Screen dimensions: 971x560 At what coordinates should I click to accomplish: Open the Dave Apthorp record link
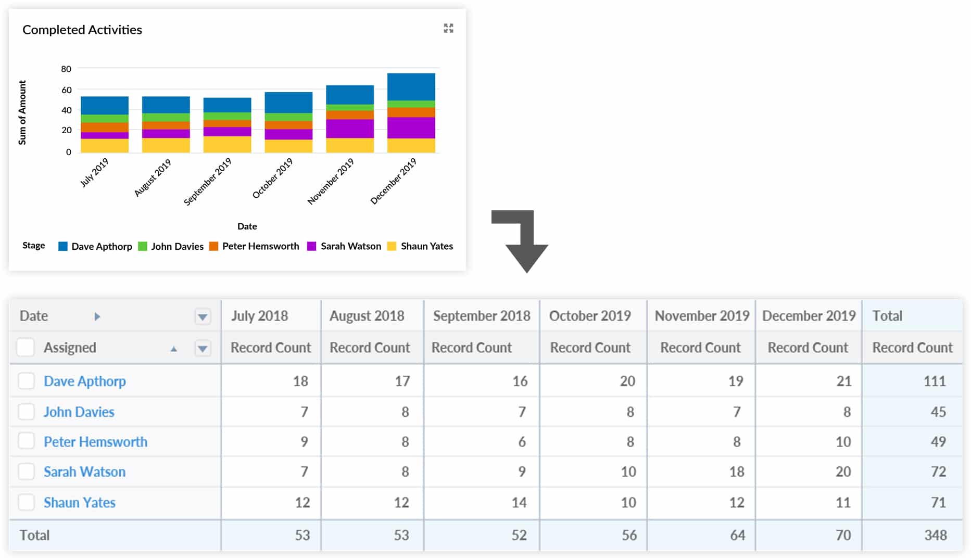pyautogui.click(x=84, y=381)
